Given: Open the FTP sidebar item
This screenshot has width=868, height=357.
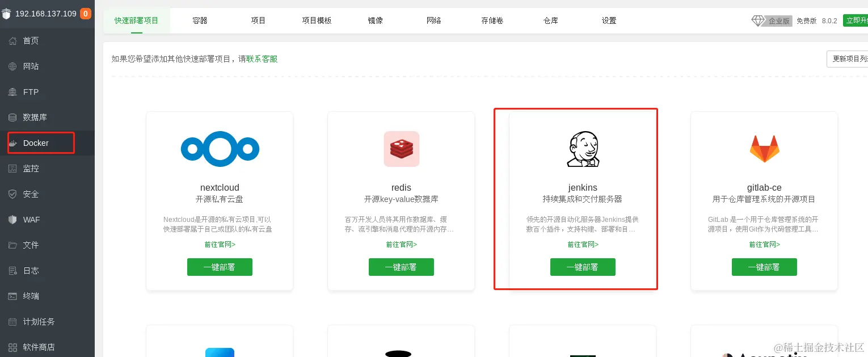Looking at the screenshot, I should click(x=47, y=92).
